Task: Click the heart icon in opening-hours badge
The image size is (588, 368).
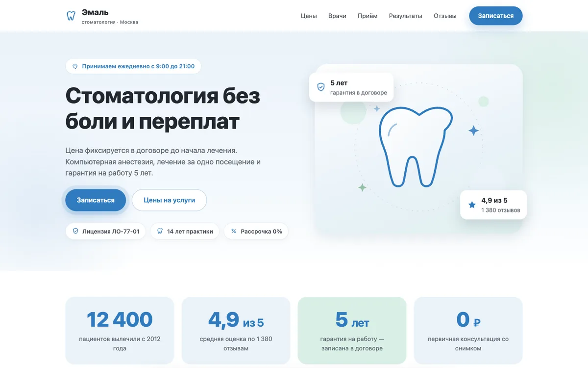Action: coord(75,66)
